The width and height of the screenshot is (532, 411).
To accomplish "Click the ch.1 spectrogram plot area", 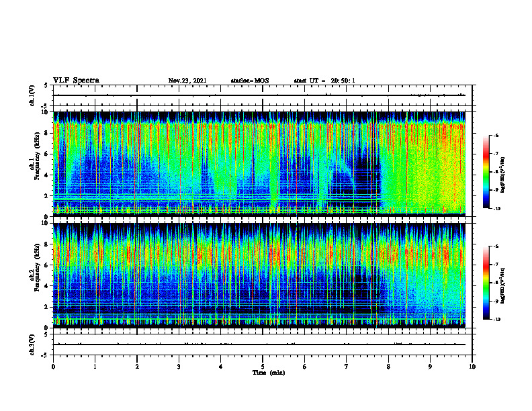I will click(x=259, y=164).
